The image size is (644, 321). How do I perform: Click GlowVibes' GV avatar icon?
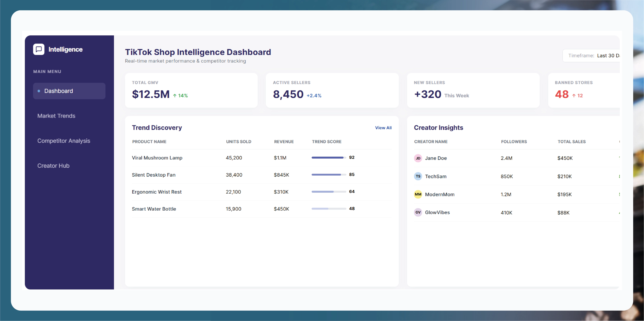[418, 212]
